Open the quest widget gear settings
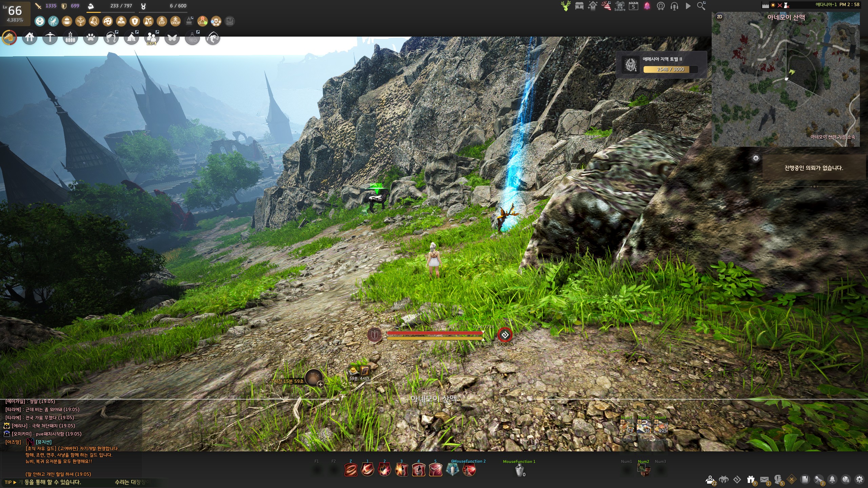Viewport: 868px width, 488px height. 755,158
